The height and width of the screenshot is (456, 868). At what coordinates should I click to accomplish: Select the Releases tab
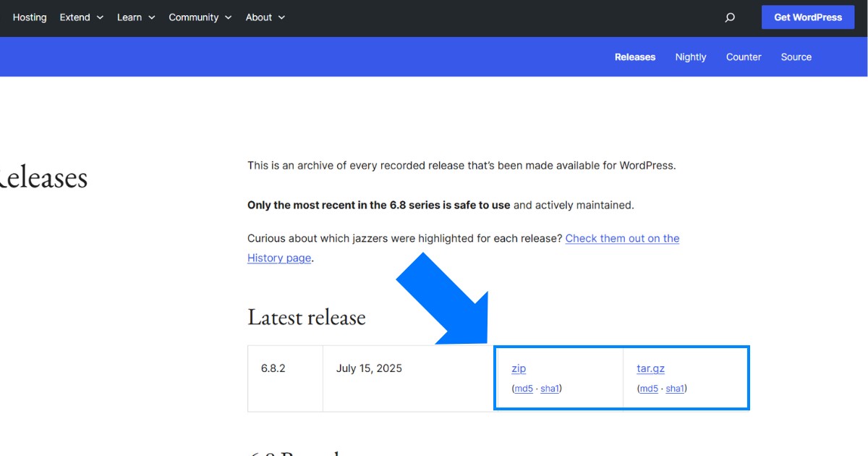(x=634, y=56)
